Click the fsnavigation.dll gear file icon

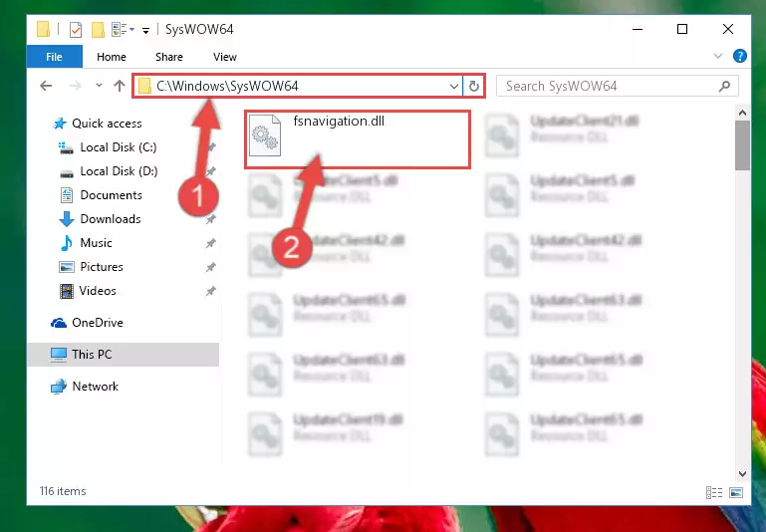[x=265, y=135]
